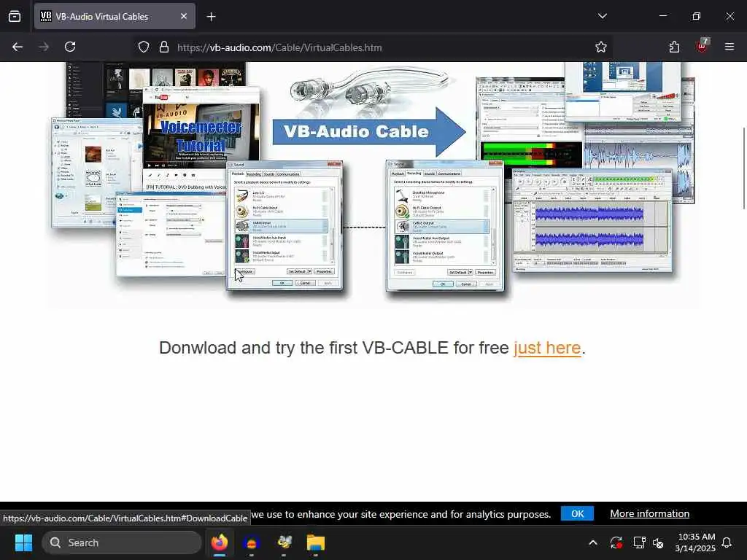Open the display network tray icon
Image resolution: width=747 pixels, height=560 pixels.
[639, 542]
